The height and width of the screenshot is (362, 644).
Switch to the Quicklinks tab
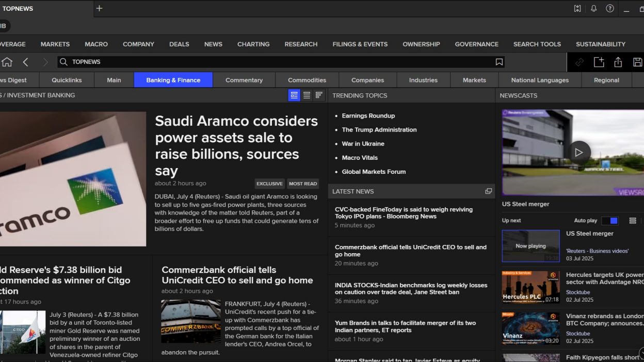(x=67, y=80)
